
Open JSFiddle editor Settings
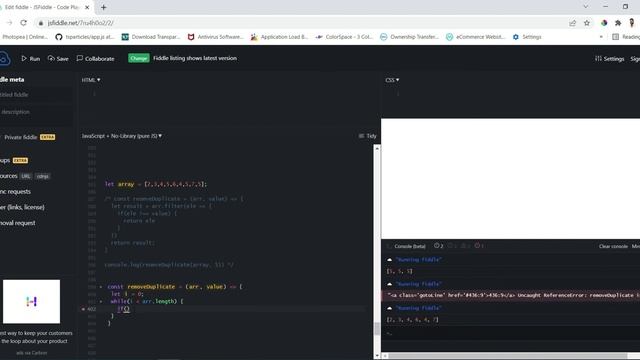(x=609, y=59)
